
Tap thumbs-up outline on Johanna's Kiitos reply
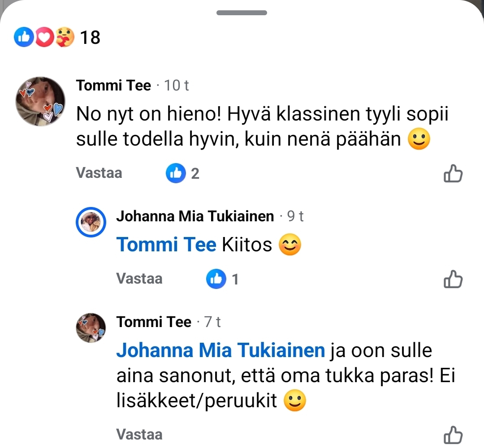coord(453,279)
